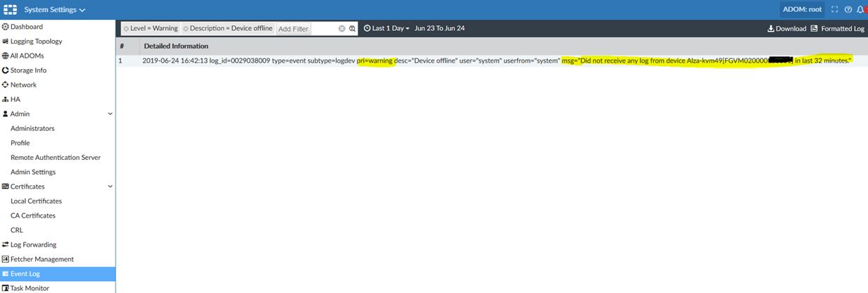Screen dimensions: 868x293
Task: Click the FortiAnalyzer grid logo icon
Action: [9, 10]
